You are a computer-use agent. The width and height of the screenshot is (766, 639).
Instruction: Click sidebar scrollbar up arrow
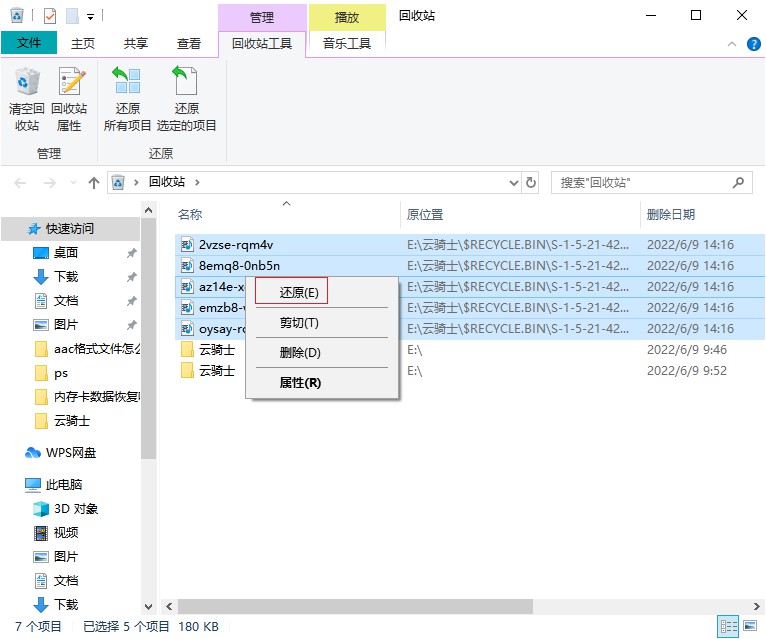pos(149,210)
